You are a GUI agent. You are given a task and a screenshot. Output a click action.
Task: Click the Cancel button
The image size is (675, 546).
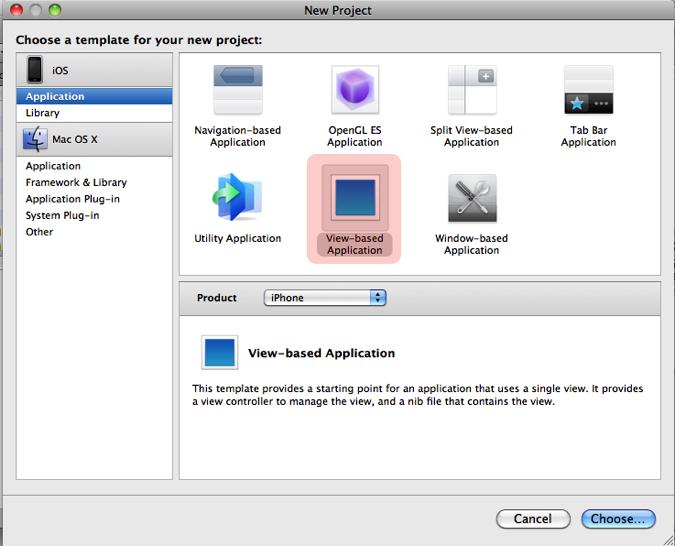(x=533, y=518)
